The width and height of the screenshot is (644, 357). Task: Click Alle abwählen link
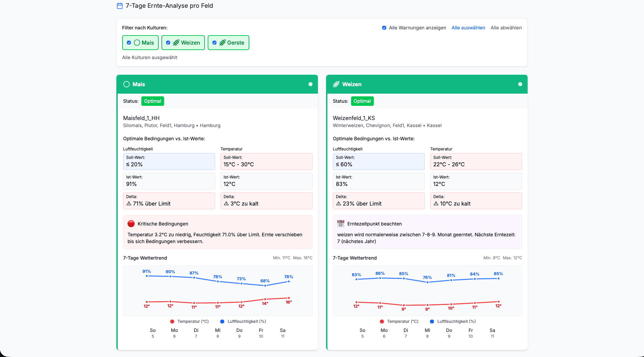click(x=506, y=28)
